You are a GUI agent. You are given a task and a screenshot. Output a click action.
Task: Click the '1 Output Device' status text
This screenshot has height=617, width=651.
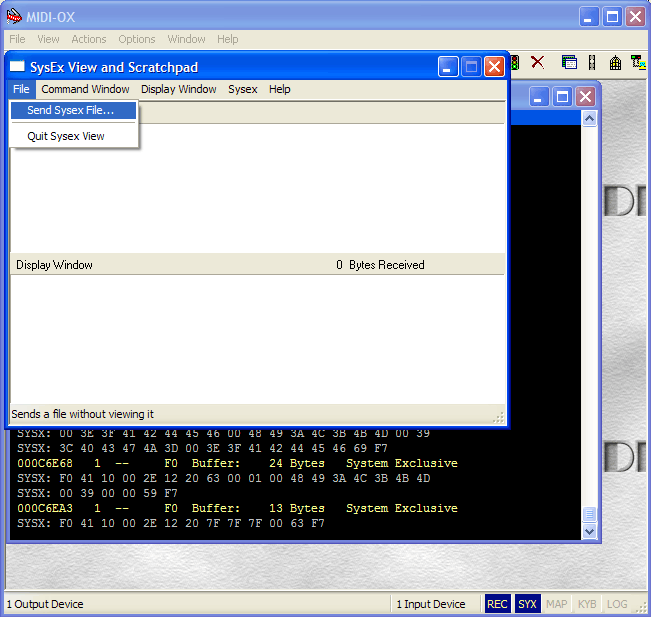pos(45,604)
